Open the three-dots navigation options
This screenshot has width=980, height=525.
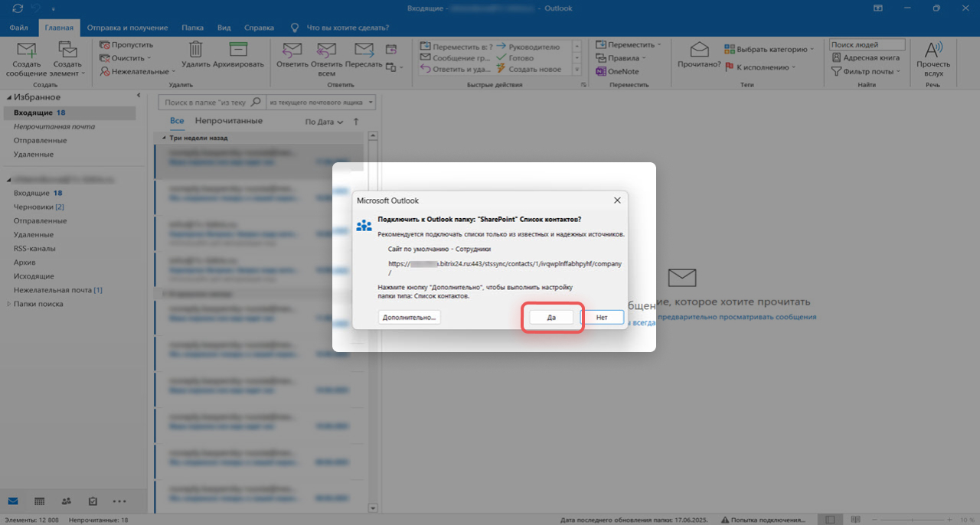pyautogui.click(x=119, y=501)
